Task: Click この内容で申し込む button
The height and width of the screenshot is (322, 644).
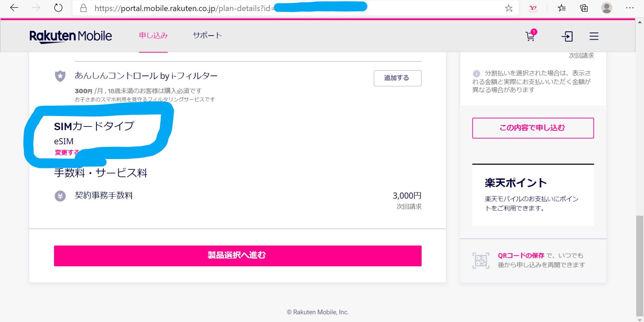Action: pos(532,128)
